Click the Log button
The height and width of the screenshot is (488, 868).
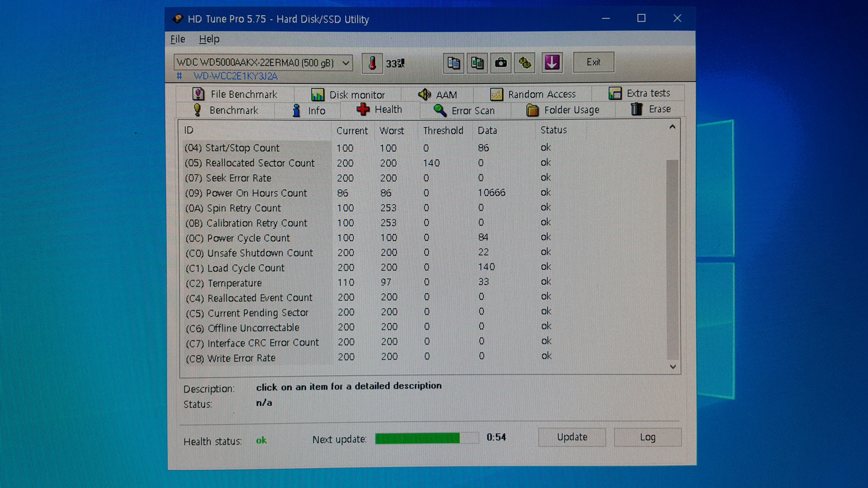tap(647, 437)
